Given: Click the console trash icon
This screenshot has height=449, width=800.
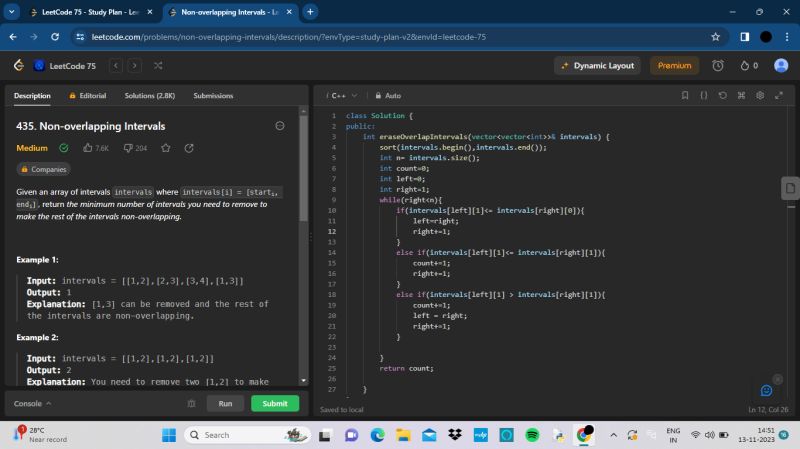Looking at the screenshot, I should (x=191, y=404).
